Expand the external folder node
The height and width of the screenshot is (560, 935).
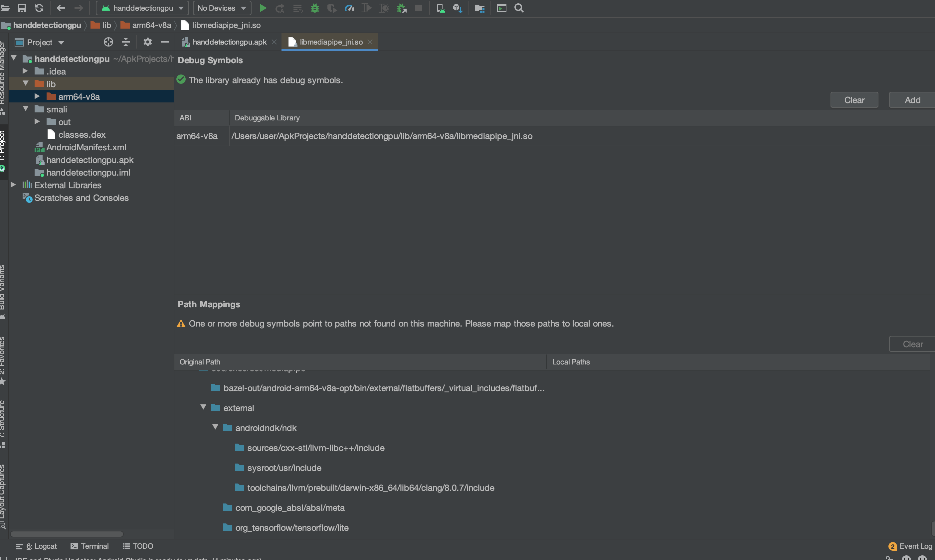[x=203, y=407]
